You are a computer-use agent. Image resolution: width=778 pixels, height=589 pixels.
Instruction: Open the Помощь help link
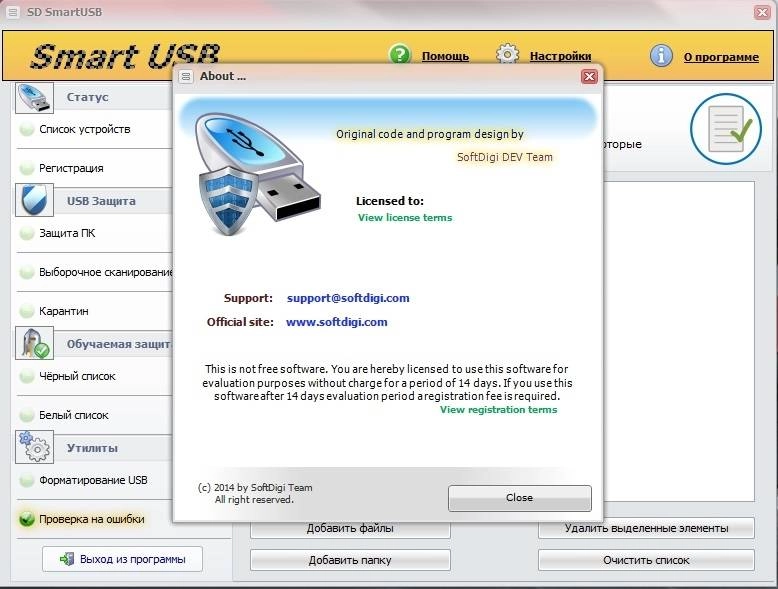coord(445,56)
